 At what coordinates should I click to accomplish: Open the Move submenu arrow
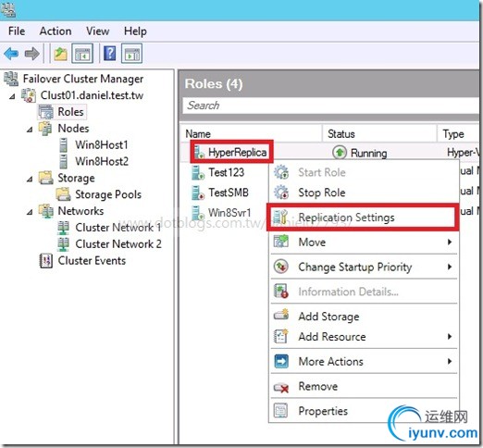(x=450, y=243)
